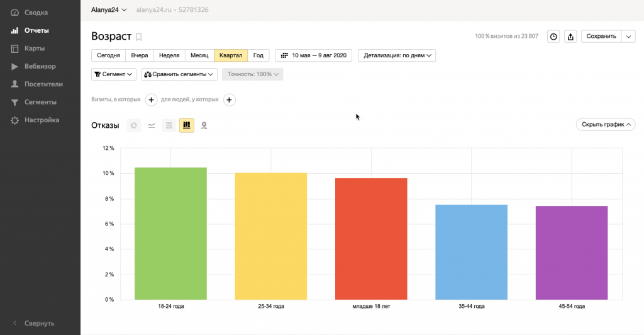Click red младше 18 лет bar

coord(371,239)
